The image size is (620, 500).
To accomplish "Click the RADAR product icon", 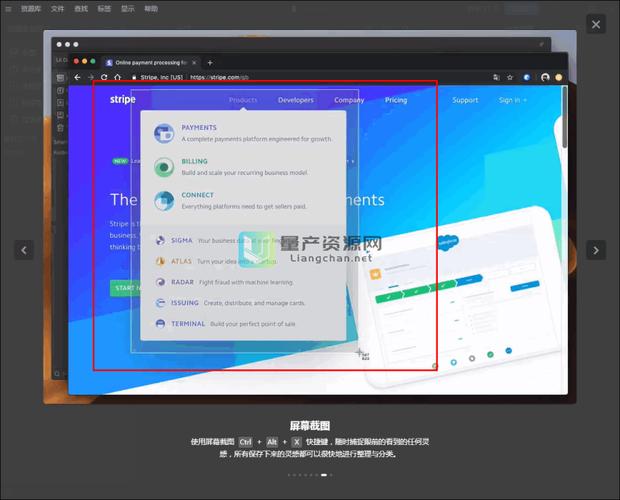I will (160, 282).
